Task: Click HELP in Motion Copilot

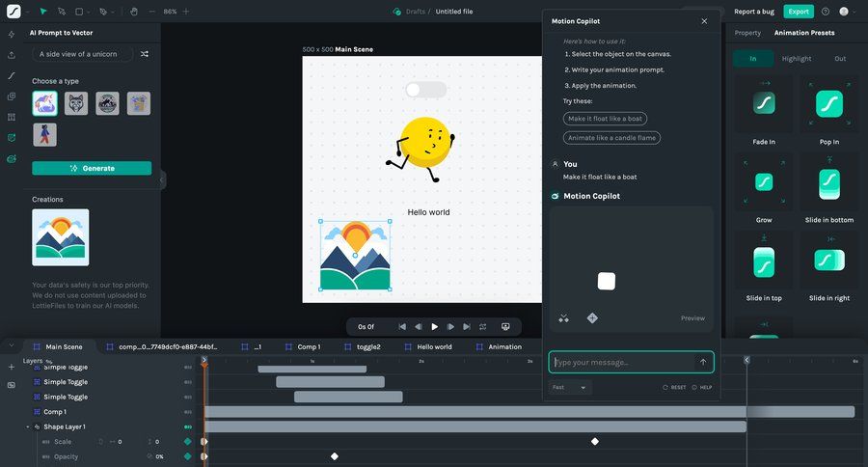Action: click(702, 387)
